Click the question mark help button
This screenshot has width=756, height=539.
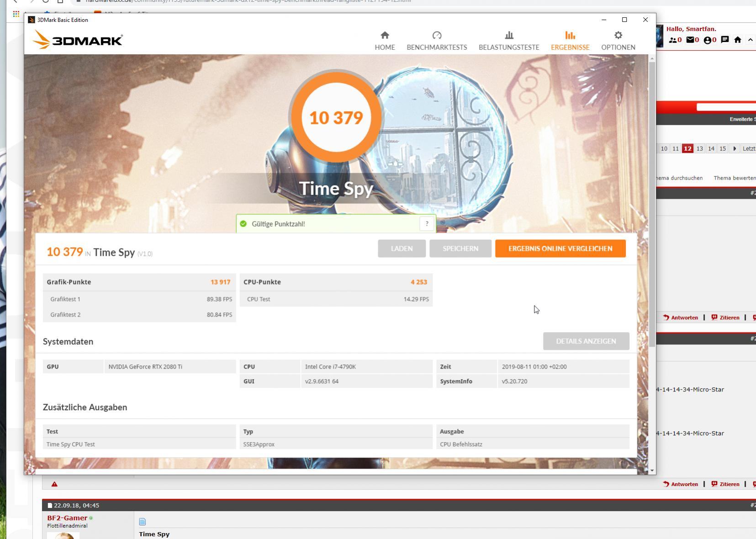pos(427,224)
